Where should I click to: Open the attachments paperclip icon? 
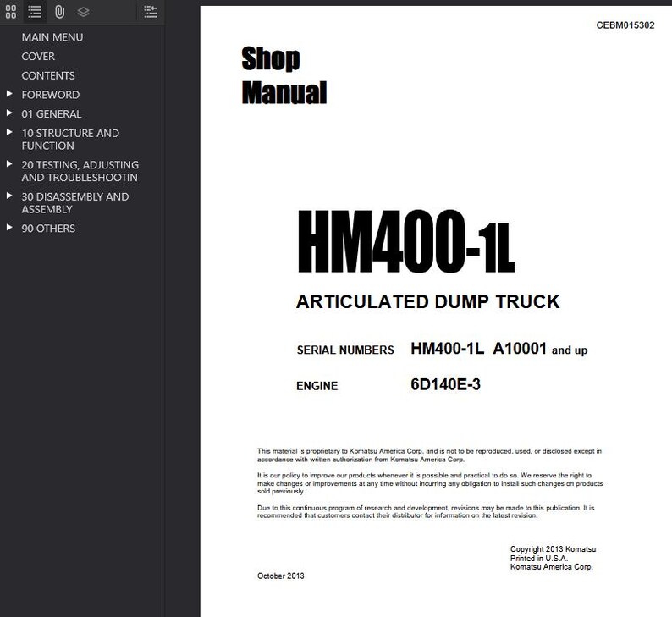(59, 12)
